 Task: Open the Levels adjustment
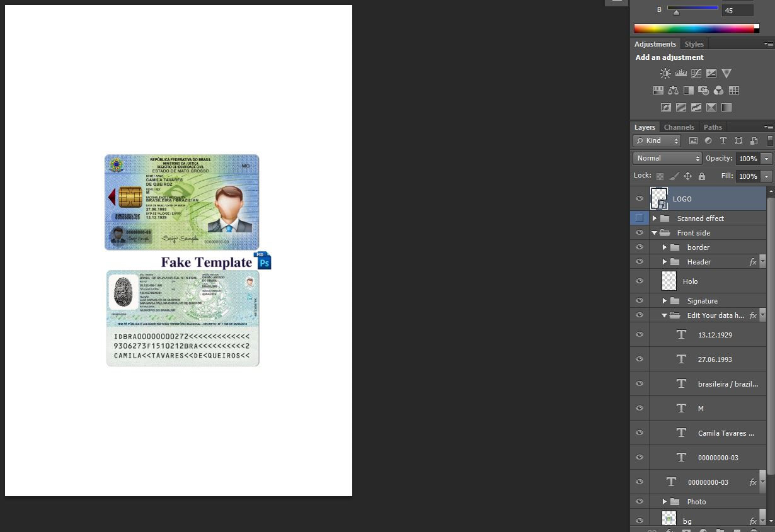point(681,73)
